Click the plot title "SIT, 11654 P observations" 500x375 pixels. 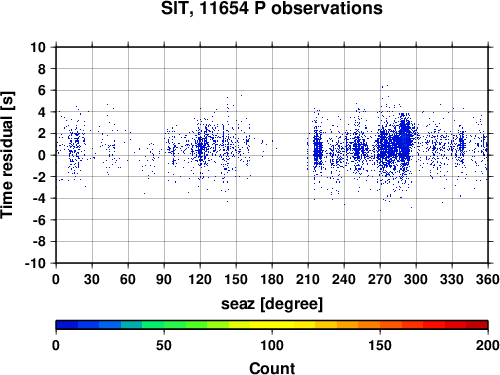click(x=272, y=8)
